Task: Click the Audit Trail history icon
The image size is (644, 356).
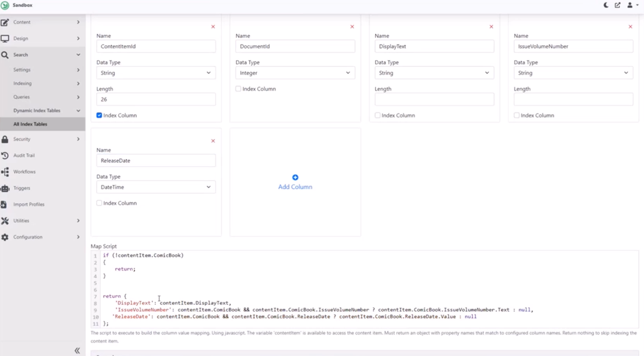Action: pos(5,155)
